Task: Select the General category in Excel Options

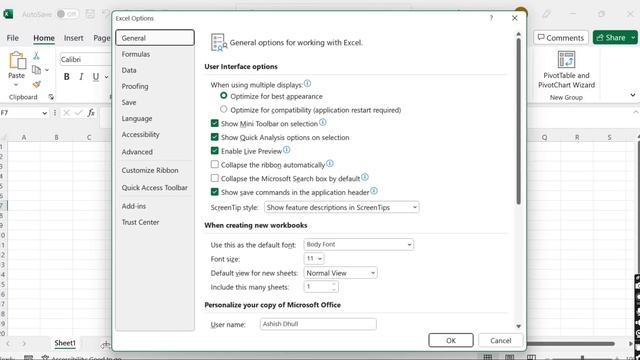Action: [x=155, y=38]
